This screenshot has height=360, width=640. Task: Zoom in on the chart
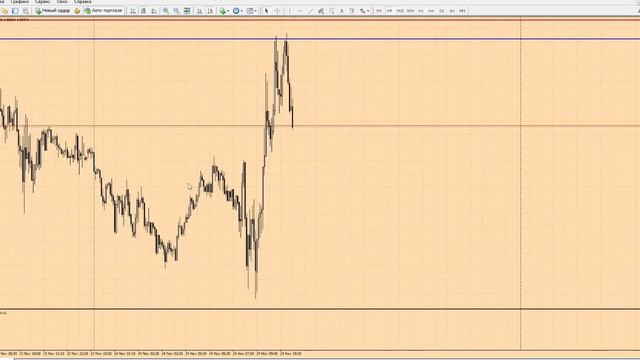(166, 11)
